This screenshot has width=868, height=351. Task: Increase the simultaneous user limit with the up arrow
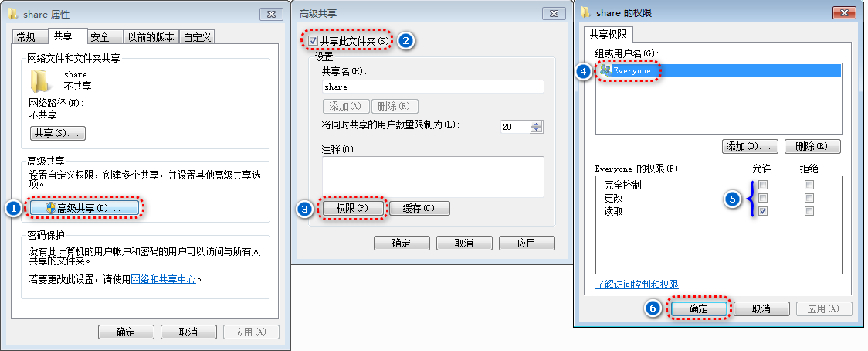(537, 124)
